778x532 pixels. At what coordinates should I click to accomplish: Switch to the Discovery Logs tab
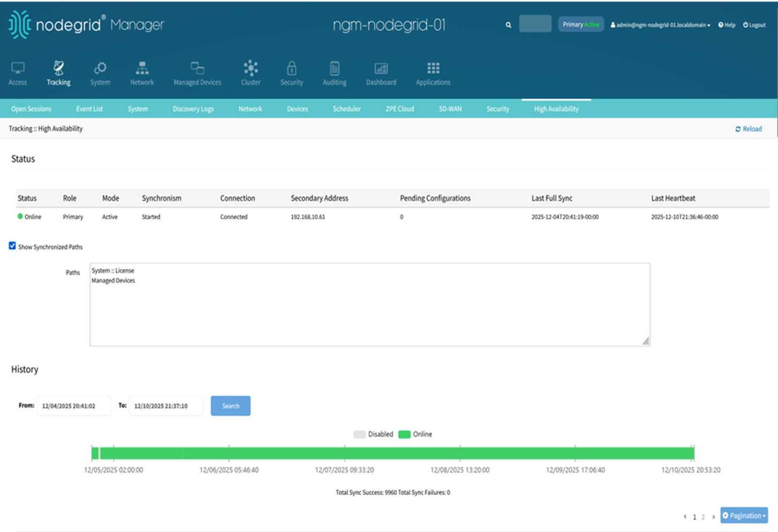tap(193, 109)
